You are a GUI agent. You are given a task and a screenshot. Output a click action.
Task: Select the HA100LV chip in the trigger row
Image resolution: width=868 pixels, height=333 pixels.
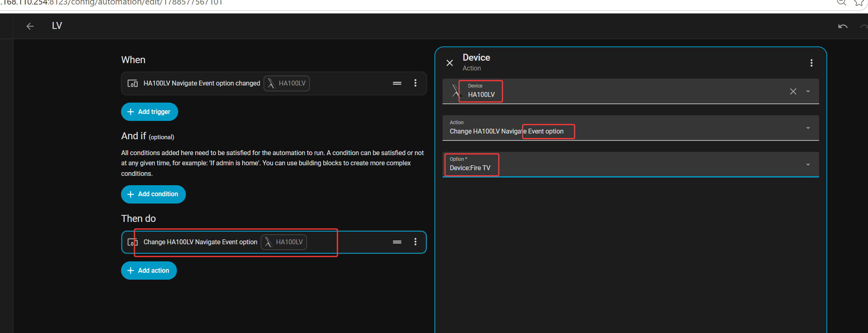pos(286,83)
